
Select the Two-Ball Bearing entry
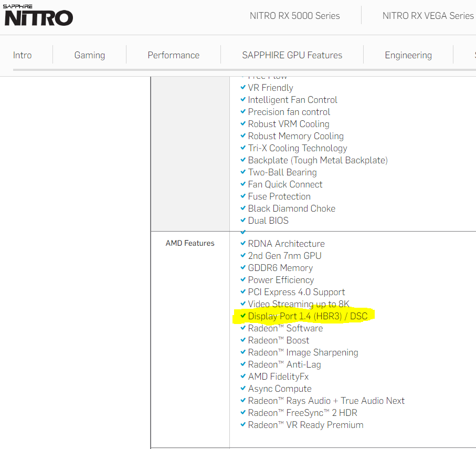[282, 172]
